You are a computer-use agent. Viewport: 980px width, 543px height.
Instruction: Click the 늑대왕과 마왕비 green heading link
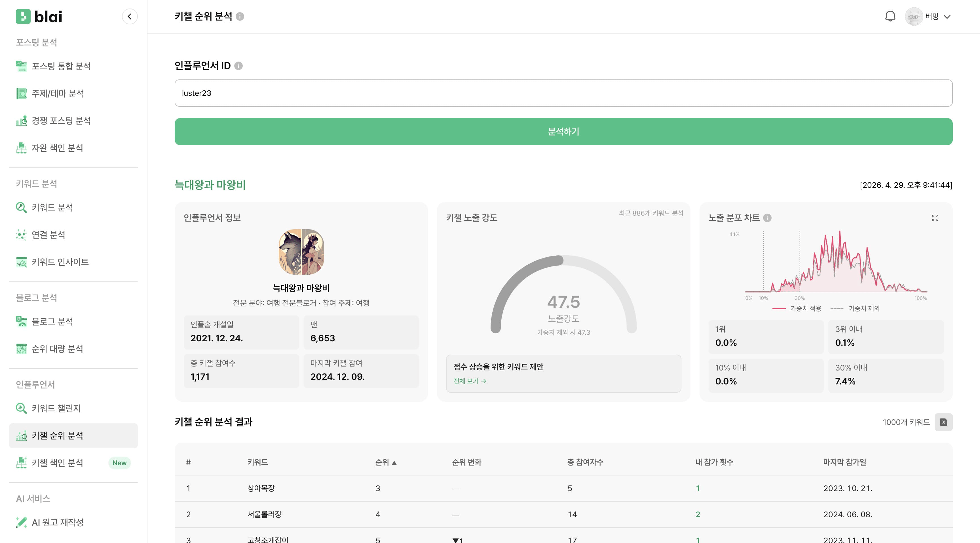(x=210, y=185)
